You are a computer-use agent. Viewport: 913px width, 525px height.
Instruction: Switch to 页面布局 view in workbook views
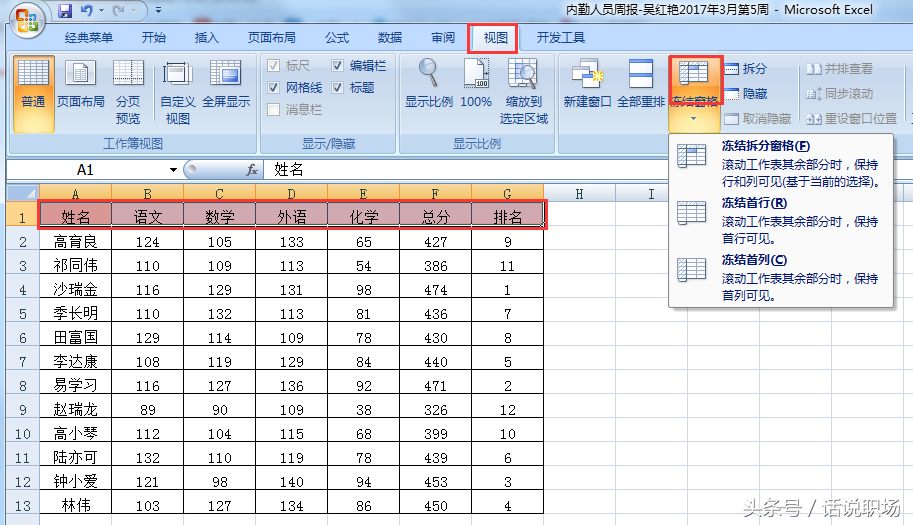pyautogui.click(x=80, y=84)
